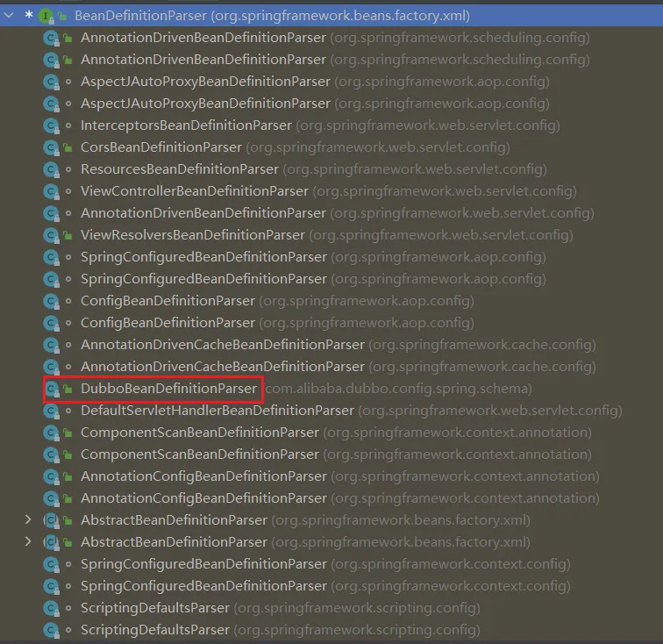This screenshot has height=644, width=663.
Task: Click the asterisk marker before BeanDefinitionParser root
Action: [x=29, y=16]
